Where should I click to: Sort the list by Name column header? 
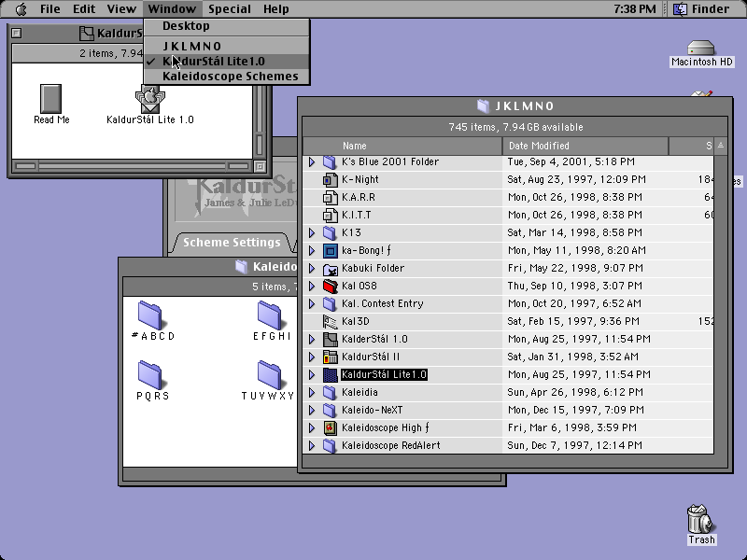click(x=402, y=146)
